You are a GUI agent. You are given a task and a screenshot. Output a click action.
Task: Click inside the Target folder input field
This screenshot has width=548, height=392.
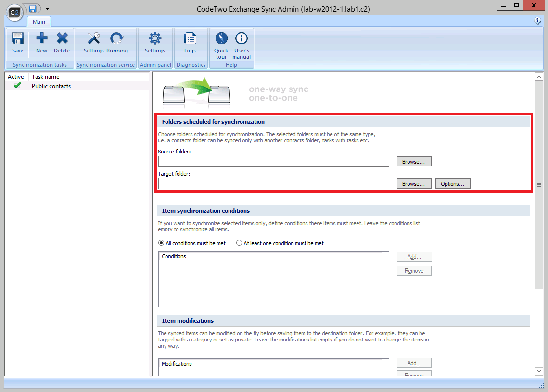point(273,183)
